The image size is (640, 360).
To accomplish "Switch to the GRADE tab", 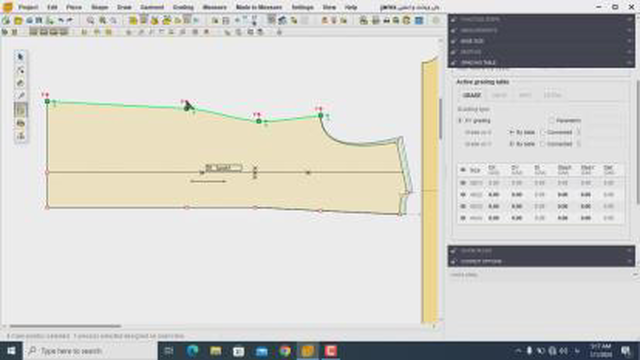I will click(x=472, y=95).
